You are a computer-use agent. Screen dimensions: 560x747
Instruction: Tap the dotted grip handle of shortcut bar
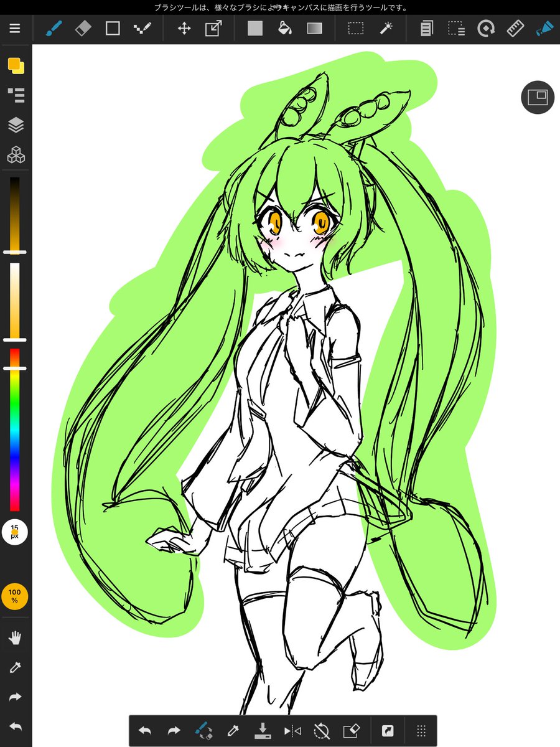(421, 731)
